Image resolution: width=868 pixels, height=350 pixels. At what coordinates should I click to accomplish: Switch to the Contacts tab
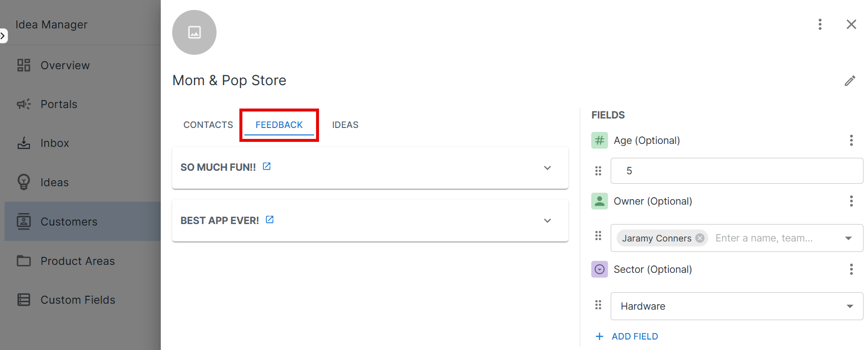click(x=208, y=125)
